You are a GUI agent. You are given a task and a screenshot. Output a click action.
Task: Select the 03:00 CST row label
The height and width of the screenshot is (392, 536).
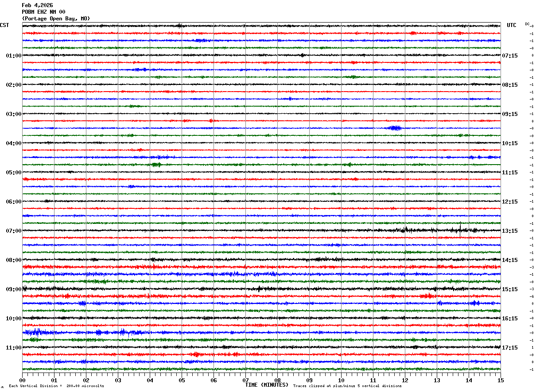pos(14,114)
